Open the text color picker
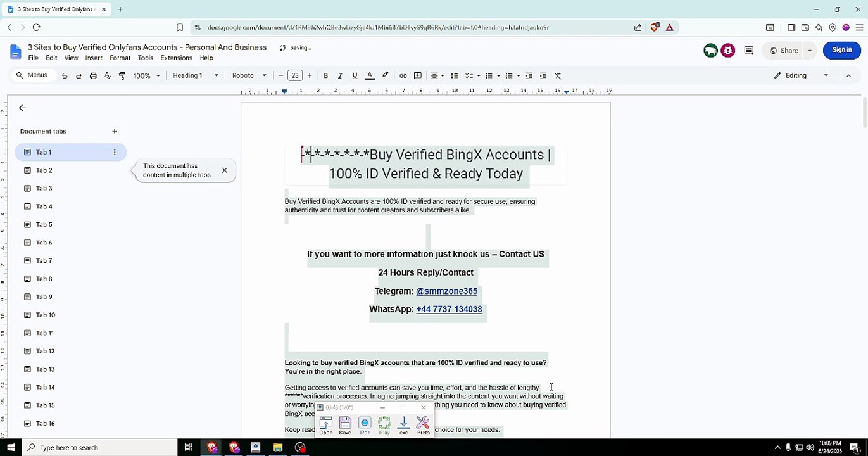The image size is (868, 456). 370,76
